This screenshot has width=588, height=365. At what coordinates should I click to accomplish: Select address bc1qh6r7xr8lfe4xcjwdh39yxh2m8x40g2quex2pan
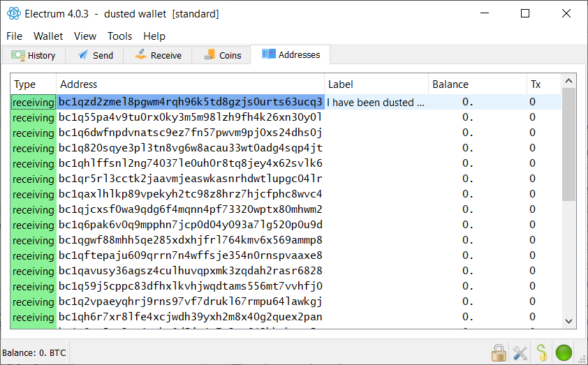point(190,317)
